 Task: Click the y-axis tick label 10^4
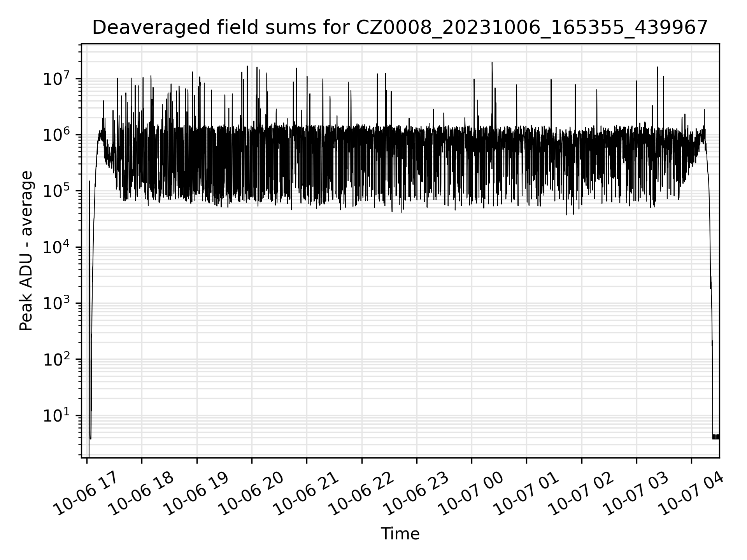(57, 247)
